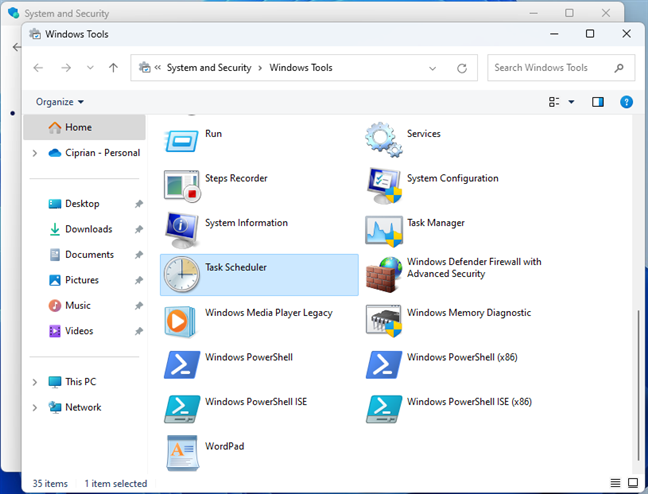Launch Windows PowerShell icon
This screenshot has height=494, width=648.
(182, 365)
